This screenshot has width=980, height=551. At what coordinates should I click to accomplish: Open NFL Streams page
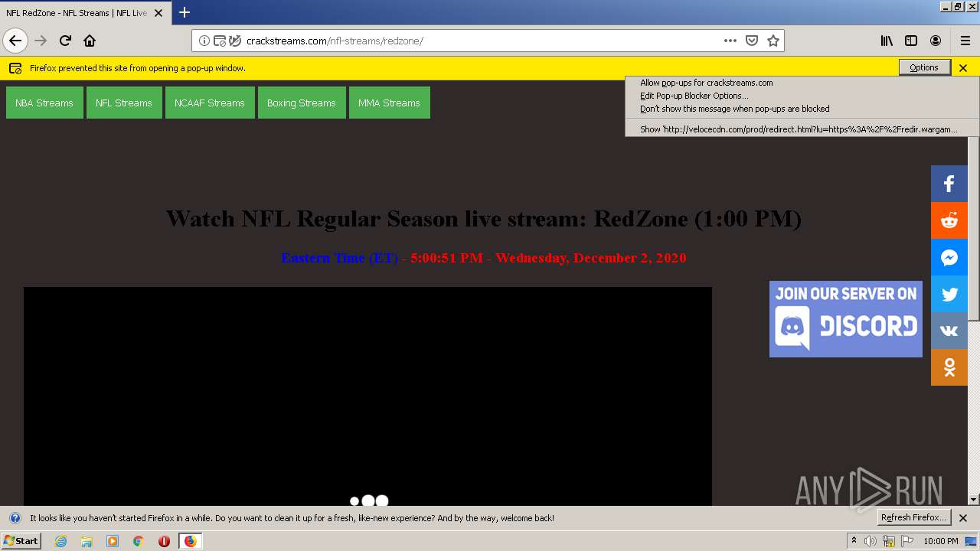click(x=124, y=103)
